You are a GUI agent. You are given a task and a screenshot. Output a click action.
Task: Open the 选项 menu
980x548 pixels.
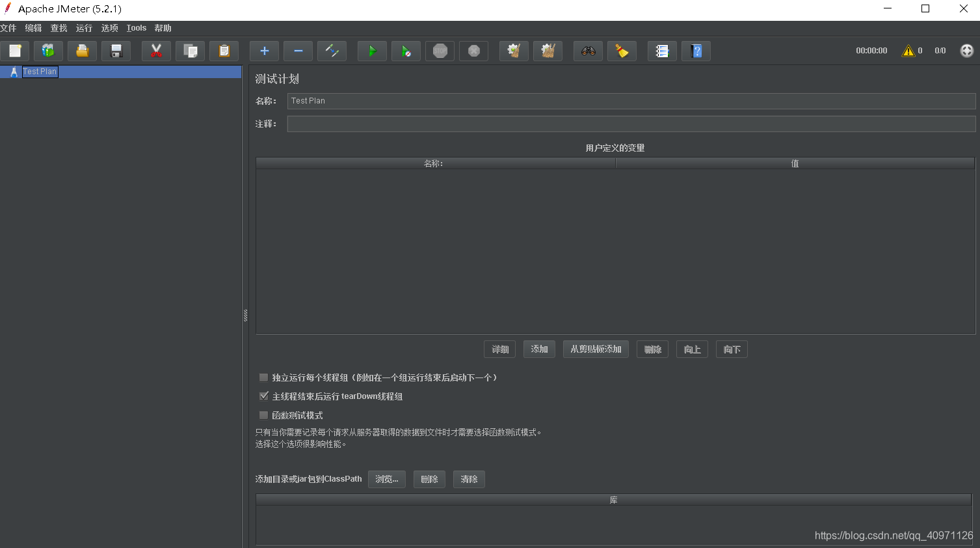pos(109,28)
